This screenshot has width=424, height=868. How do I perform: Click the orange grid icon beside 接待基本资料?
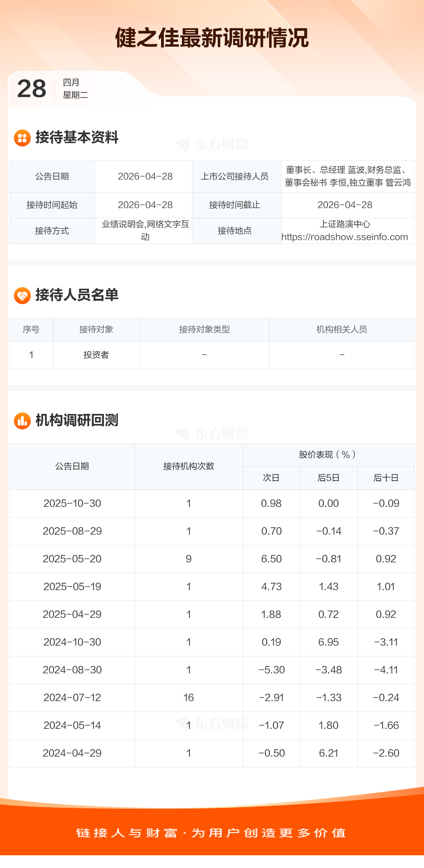pos(22,138)
